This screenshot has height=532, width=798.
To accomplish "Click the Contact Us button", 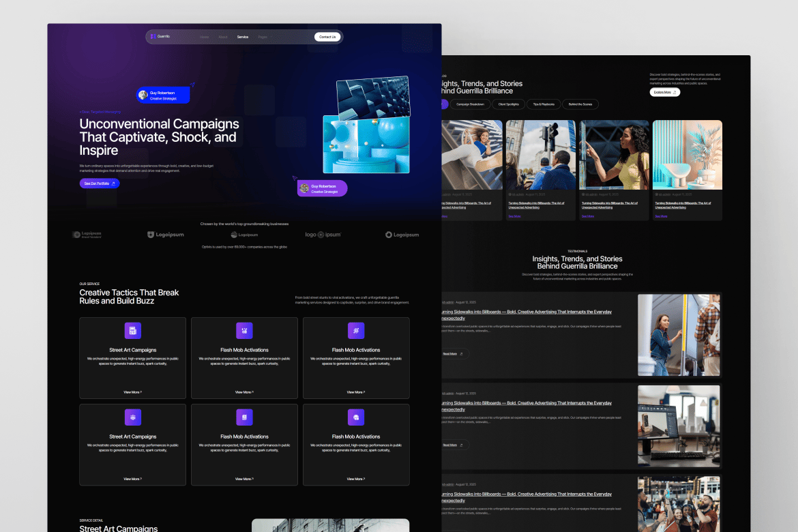I will click(x=327, y=37).
